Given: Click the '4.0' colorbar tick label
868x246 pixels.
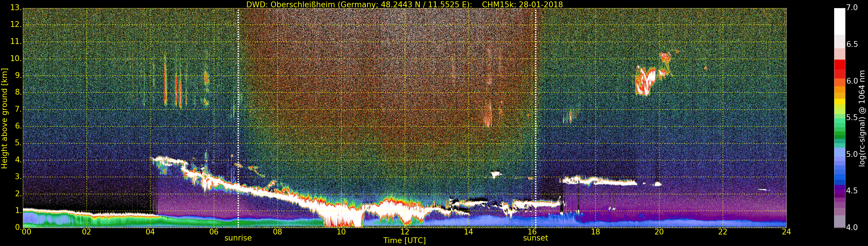Looking at the screenshot, I should coord(852,227).
